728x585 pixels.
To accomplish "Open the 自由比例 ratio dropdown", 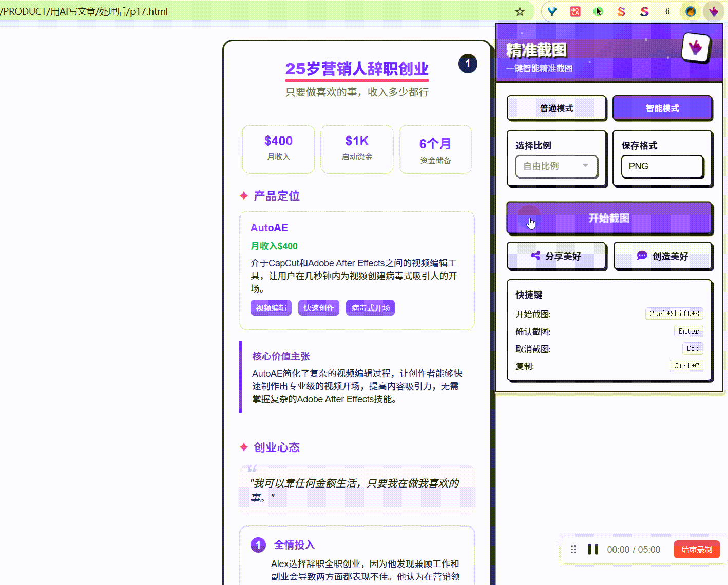I will [557, 166].
